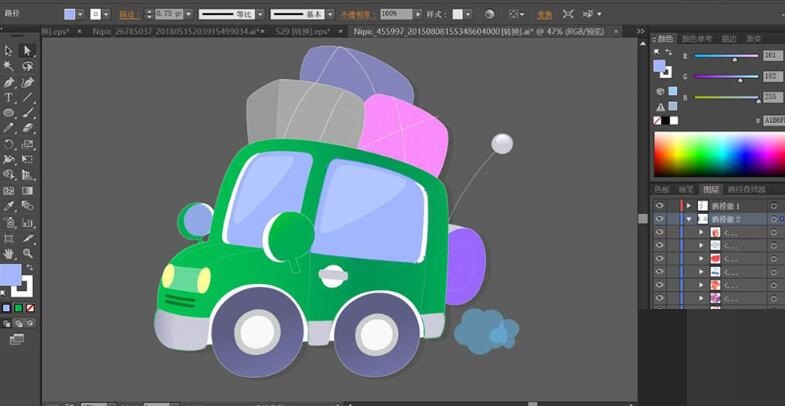Open the 路径查找器 panel tab

point(746,189)
